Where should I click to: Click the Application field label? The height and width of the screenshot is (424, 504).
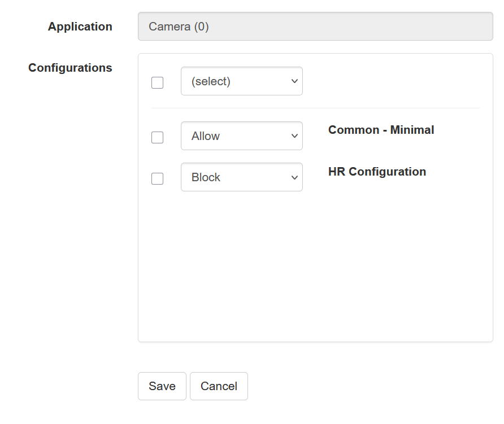point(80,27)
